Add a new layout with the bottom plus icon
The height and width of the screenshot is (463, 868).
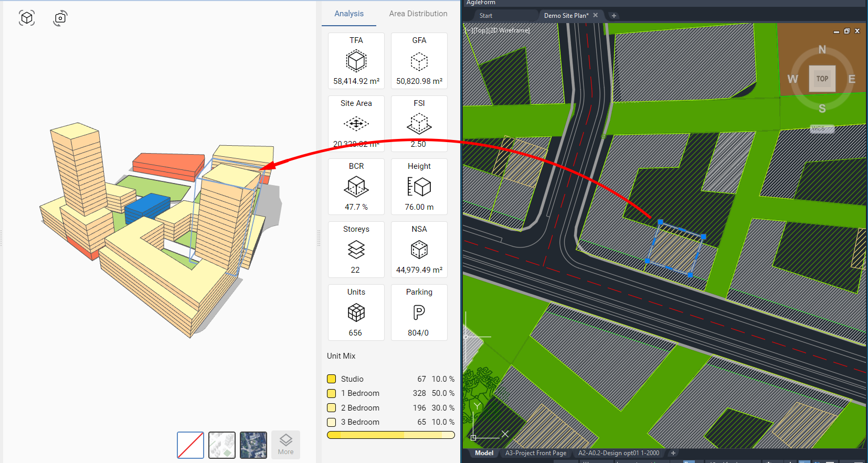coord(673,453)
